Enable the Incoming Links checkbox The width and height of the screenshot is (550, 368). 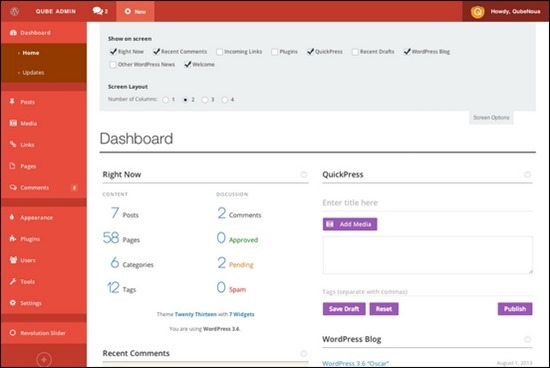(x=220, y=52)
